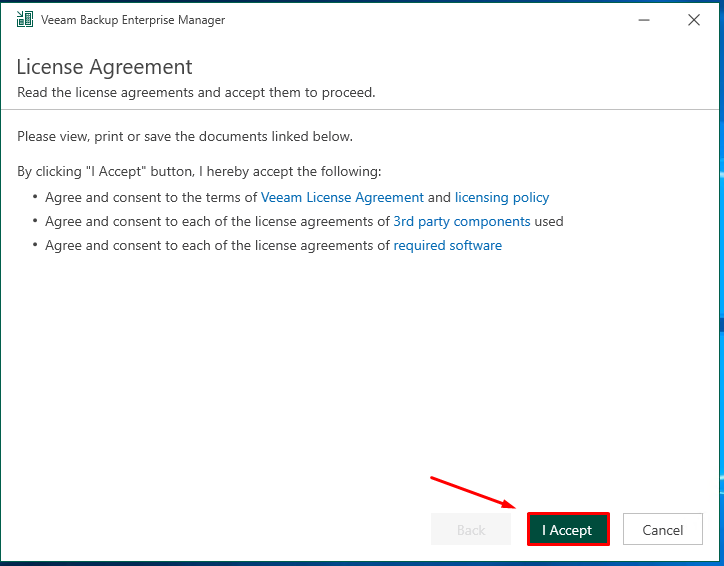
Task: Open the required software license link
Action: (x=448, y=245)
